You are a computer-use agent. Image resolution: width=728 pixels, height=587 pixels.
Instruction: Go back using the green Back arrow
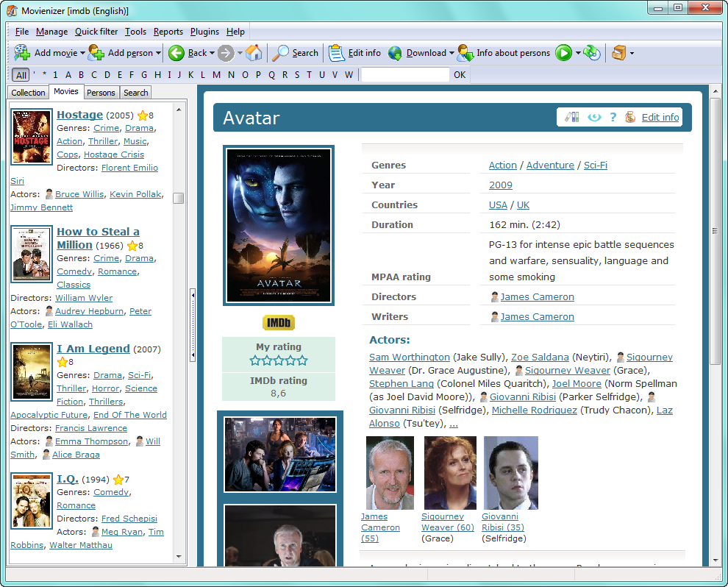176,53
